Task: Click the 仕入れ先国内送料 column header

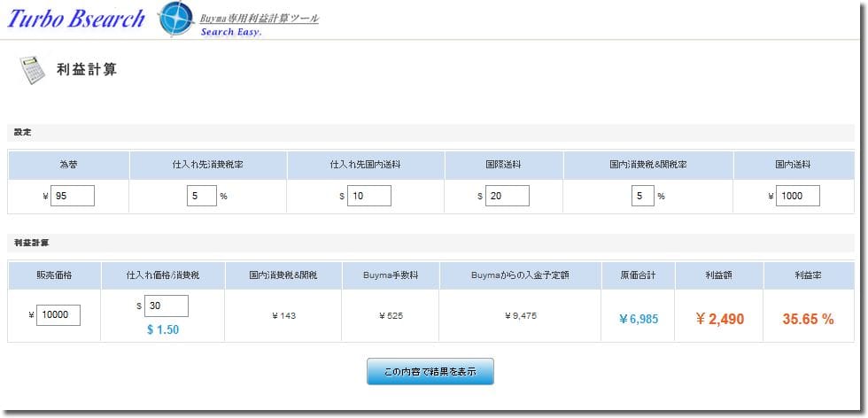Action: click(365, 165)
